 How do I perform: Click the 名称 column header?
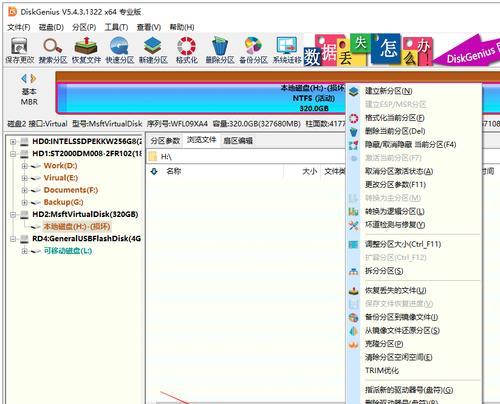173,171
